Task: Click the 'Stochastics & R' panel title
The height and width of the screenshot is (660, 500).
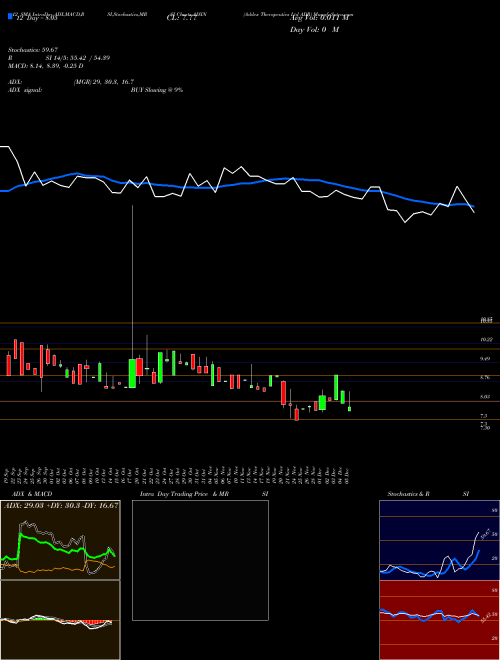Action: [408, 494]
